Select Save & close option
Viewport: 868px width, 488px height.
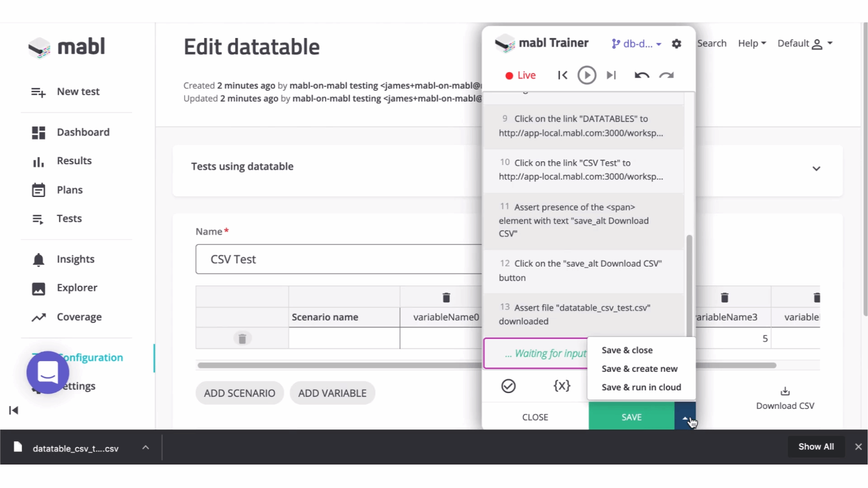click(627, 350)
